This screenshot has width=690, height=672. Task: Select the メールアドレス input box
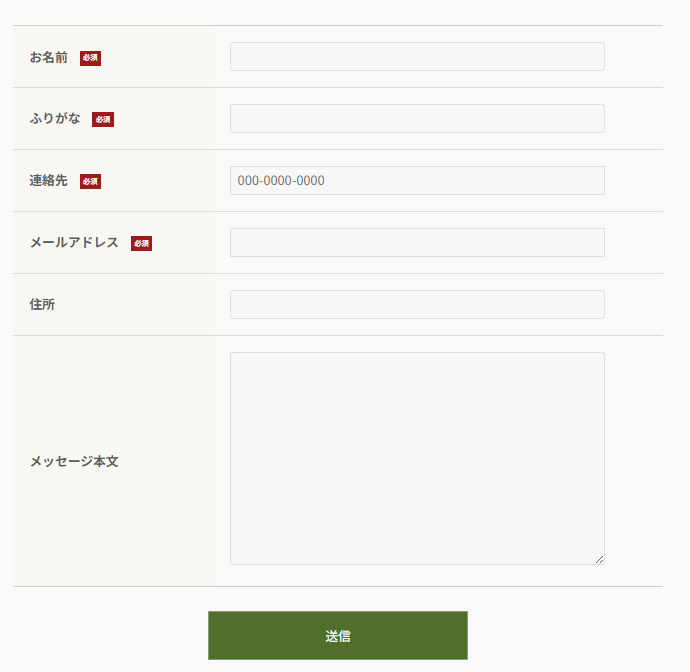pyautogui.click(x=417, y=243)
